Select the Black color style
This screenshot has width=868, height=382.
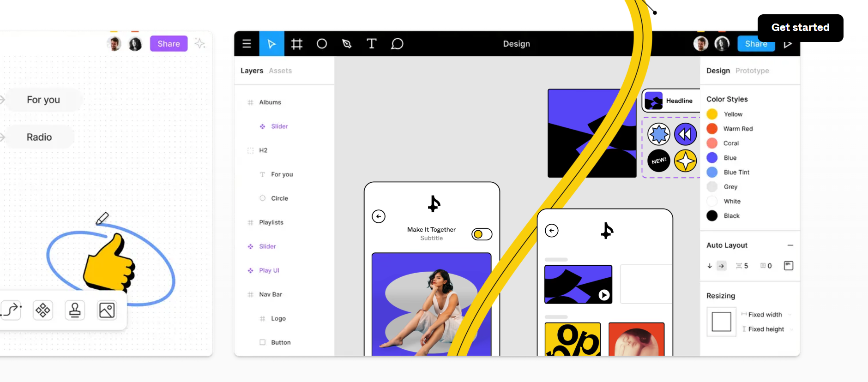(x=723, y=216)
